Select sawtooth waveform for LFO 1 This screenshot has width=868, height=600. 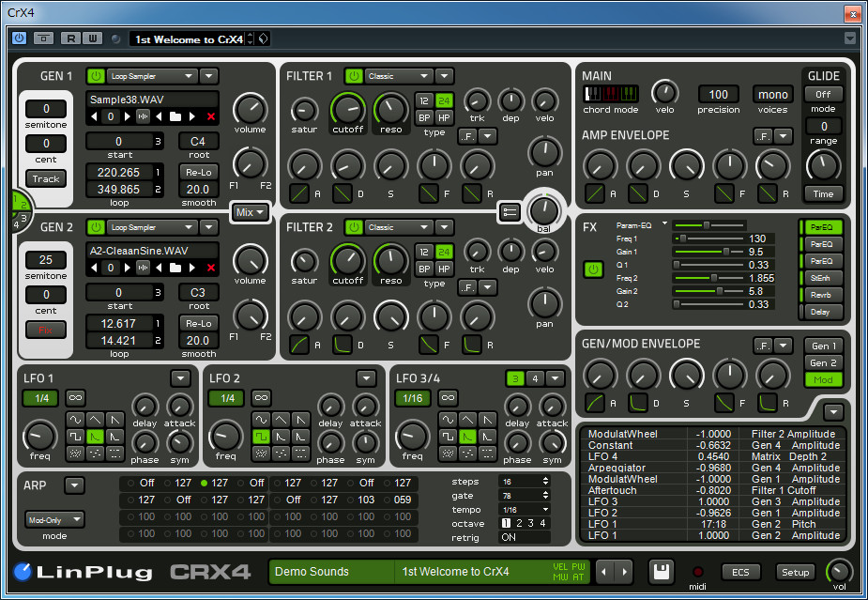114,420
